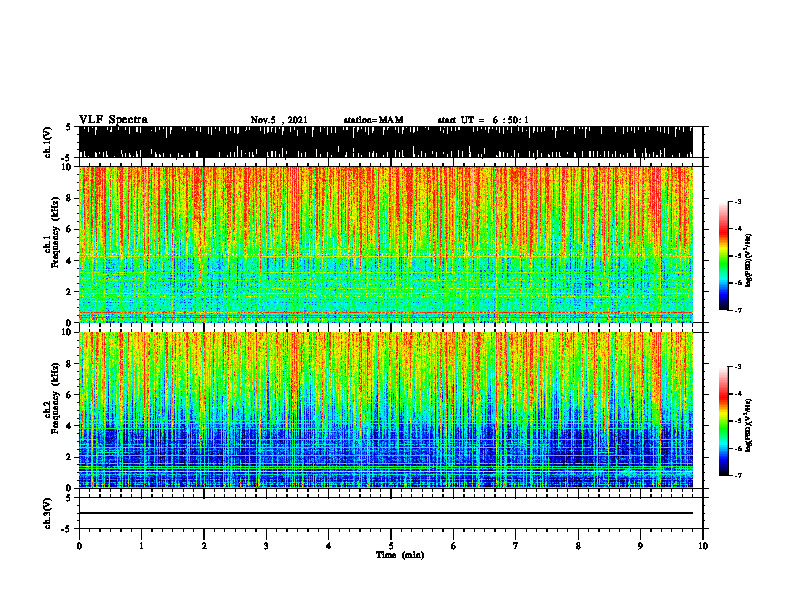Click the "-7" label on ch.1 color bar
792x612 pixels.
click(x=738, y=310)
